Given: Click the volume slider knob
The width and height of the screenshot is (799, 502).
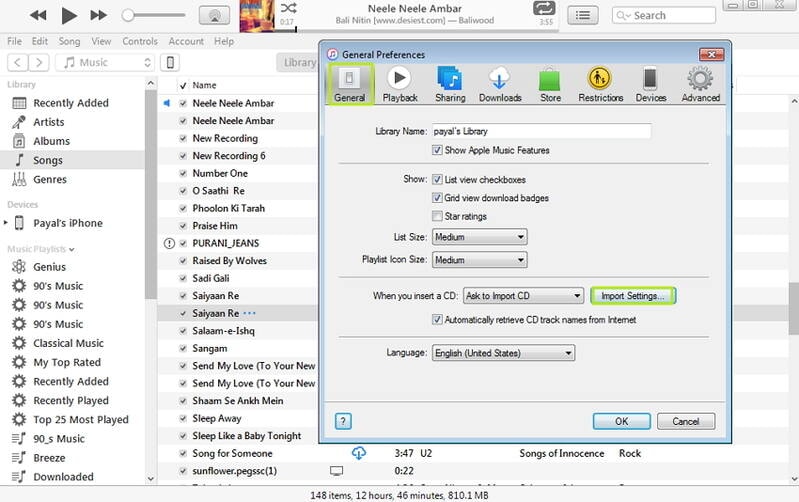Looking at the screenshot, I should click(128, 15).
